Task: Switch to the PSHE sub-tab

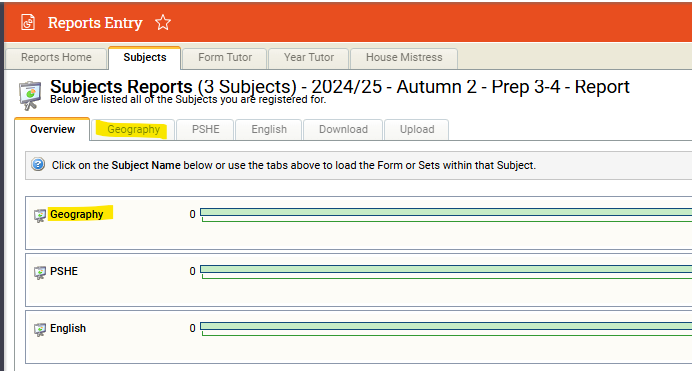Action: 205,130
